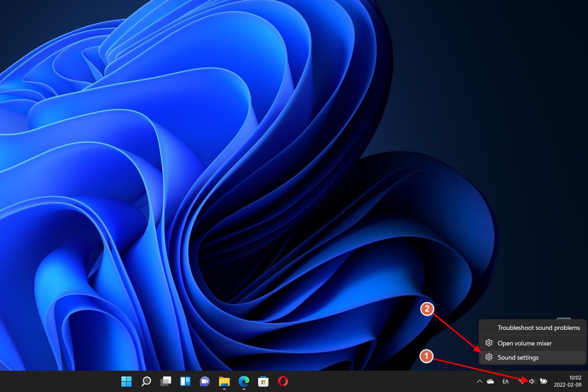
Task: Select Sound settings in context menu
Action: click(x=518, y=358)
